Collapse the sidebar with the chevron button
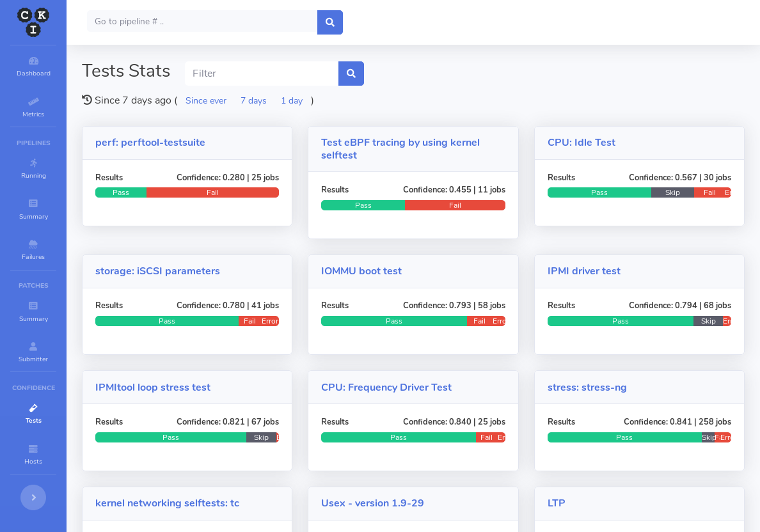Viewport: 760px width, 532px height. 33,497
